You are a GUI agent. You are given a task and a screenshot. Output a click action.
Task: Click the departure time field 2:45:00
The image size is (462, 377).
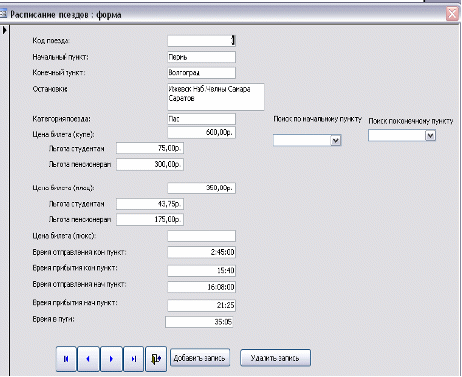[x=201, y=252]
